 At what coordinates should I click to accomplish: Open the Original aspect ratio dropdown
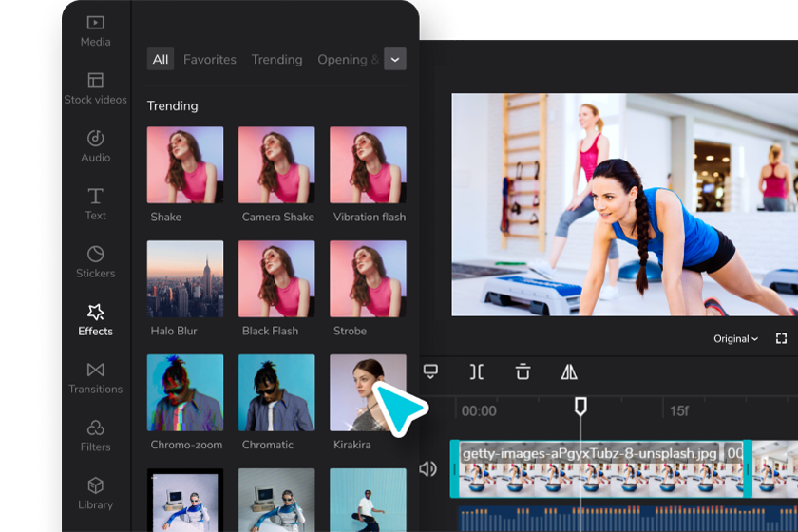pyautogui.click(x=735, y=339)
